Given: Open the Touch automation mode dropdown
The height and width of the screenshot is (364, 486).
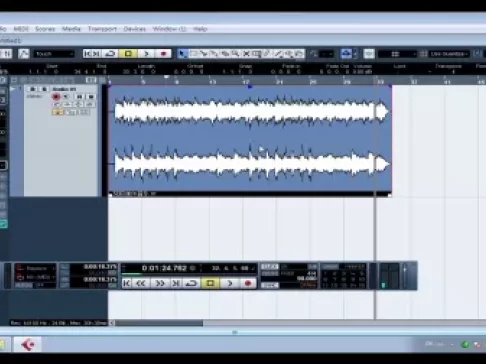Looking at the screenshot, I should pyautogui.click(x=54, y=54).
